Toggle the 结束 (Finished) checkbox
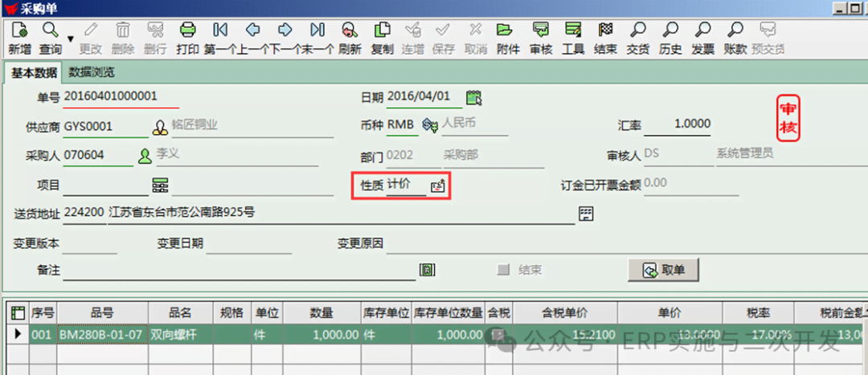Viewport: 868px width, 375px height. [x=504, y=271]
